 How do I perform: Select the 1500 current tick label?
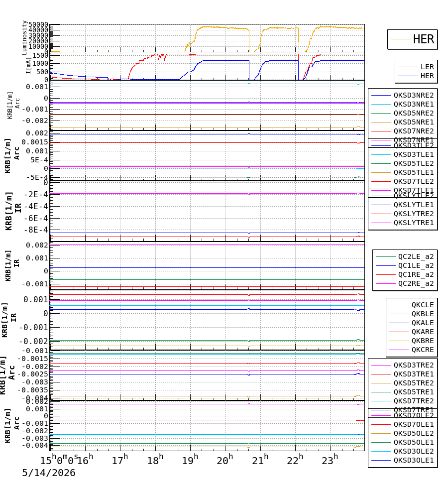(40, 55)
